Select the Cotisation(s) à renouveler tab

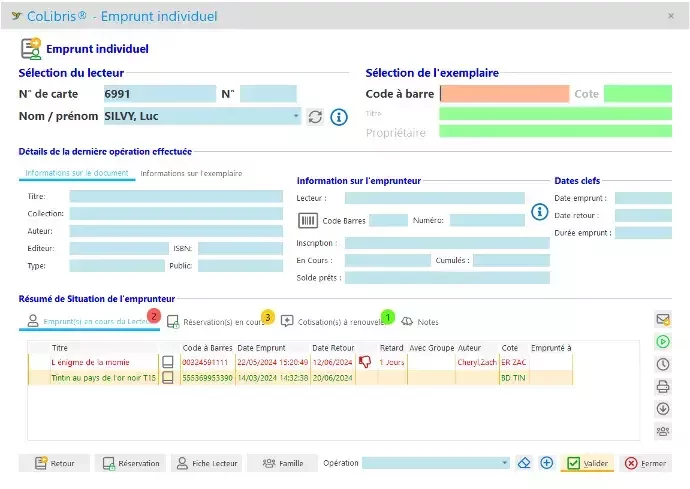pyautogui.click(x=335, y=322)
